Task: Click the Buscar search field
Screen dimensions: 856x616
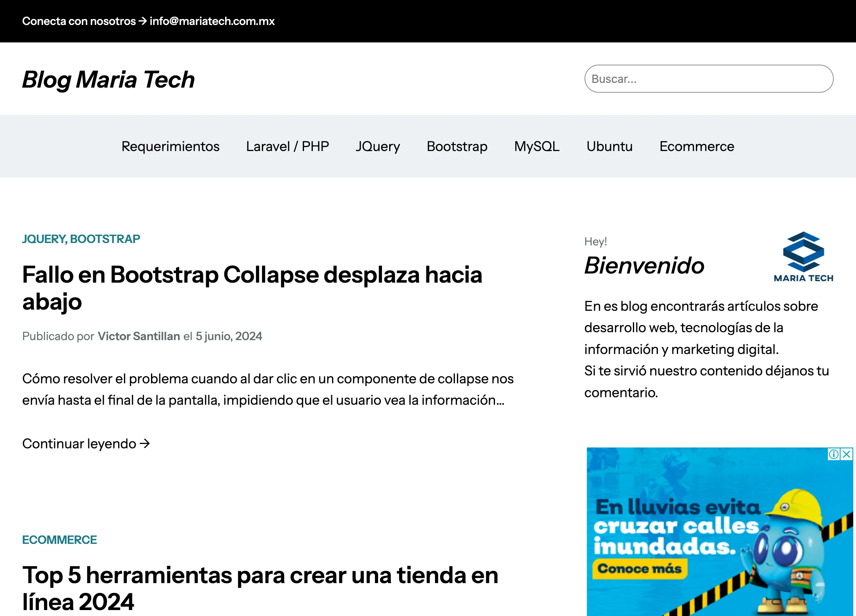Action: coord(709,79)
